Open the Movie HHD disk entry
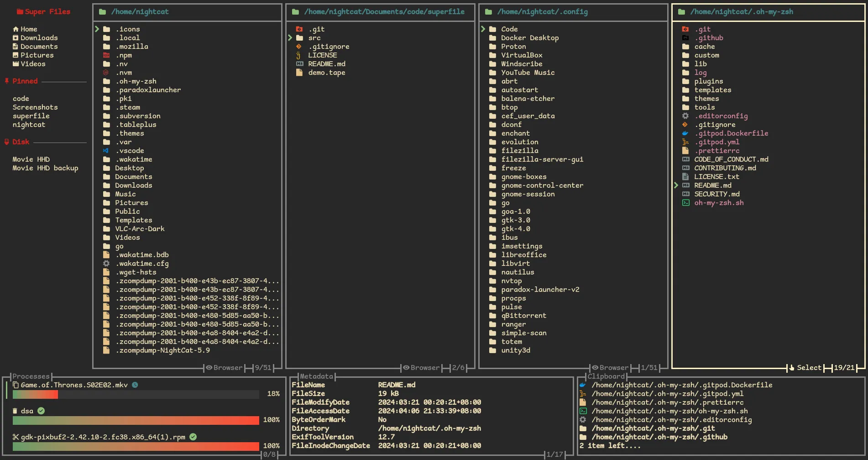The height and width of the screenshot is (460, 868). pos(31,159)
